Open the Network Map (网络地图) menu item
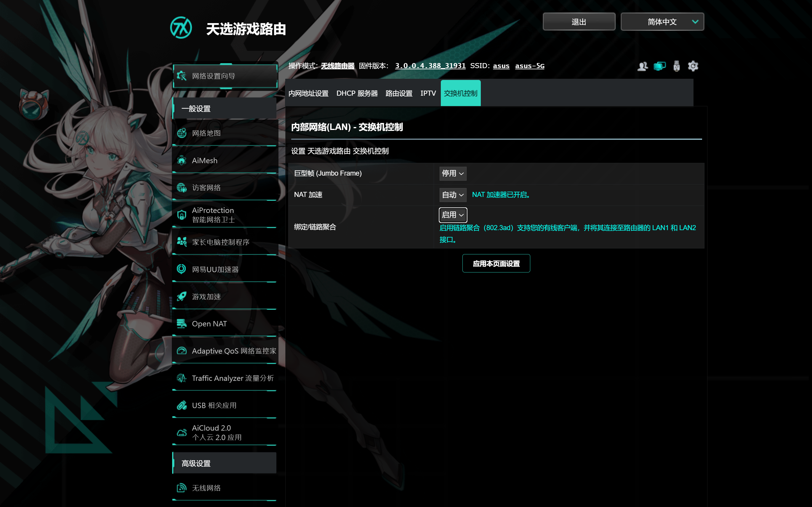The width and height of the screenshot is (812, 507). (x=224, y=133)
